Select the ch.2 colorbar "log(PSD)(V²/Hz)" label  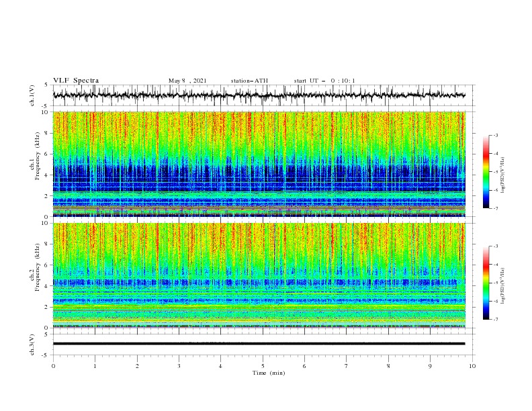coord(503,286)
